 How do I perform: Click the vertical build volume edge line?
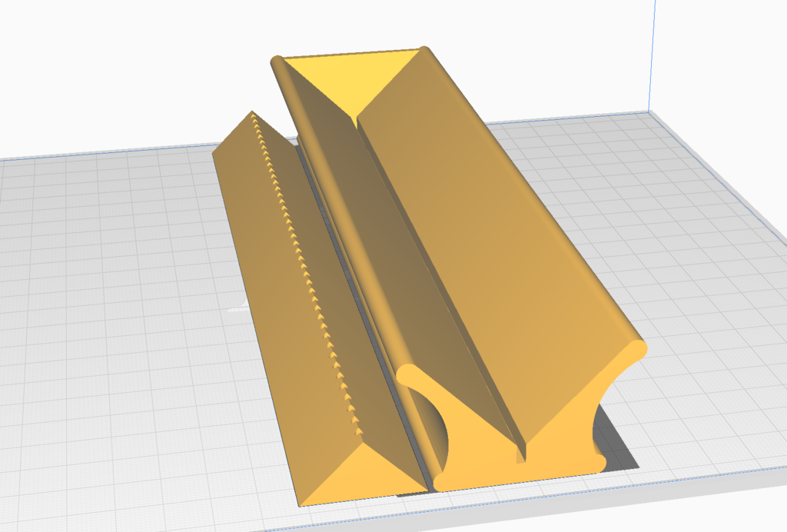point(651,54)
